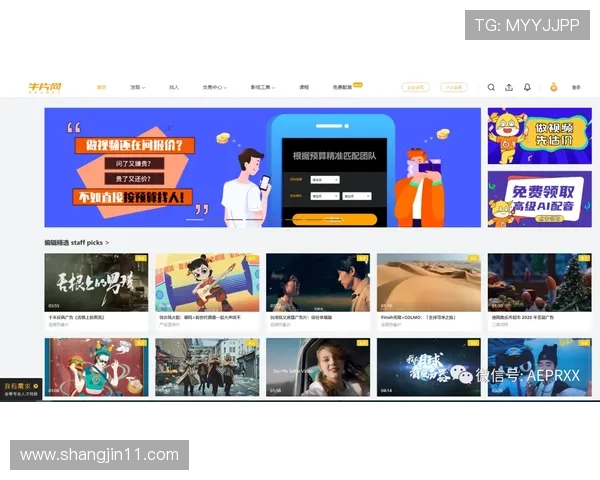The width and height of the screenshot is (600, 480).
Task: Expand the 发现 navigation dropdown
Action: pyautogui.click(x=137, y=88)
